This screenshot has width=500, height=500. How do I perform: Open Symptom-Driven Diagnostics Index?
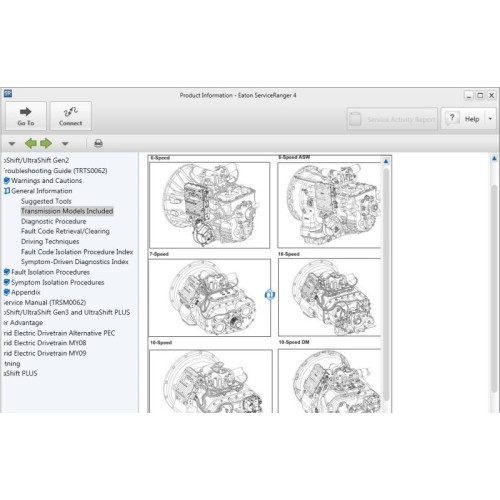[x=75, y=262]
